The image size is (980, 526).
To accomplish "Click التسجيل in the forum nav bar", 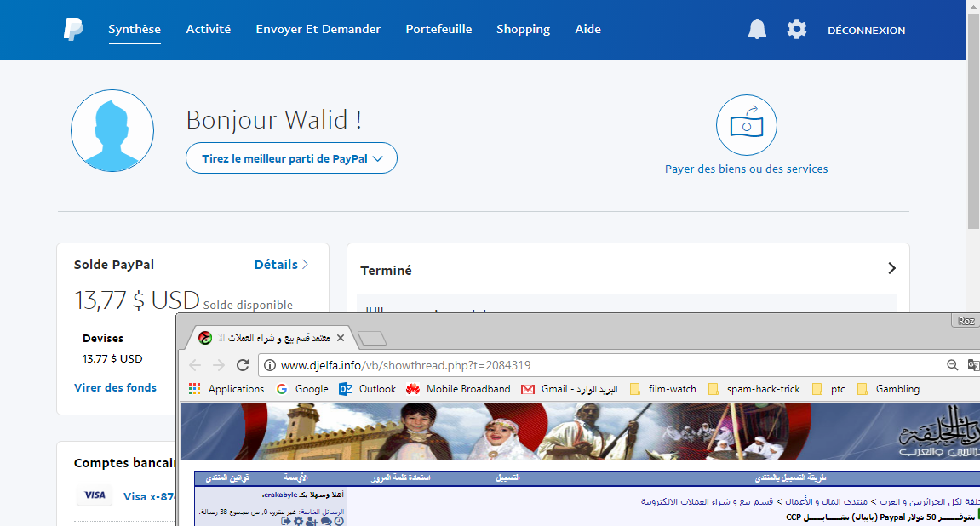I will [x=508, y=477].
